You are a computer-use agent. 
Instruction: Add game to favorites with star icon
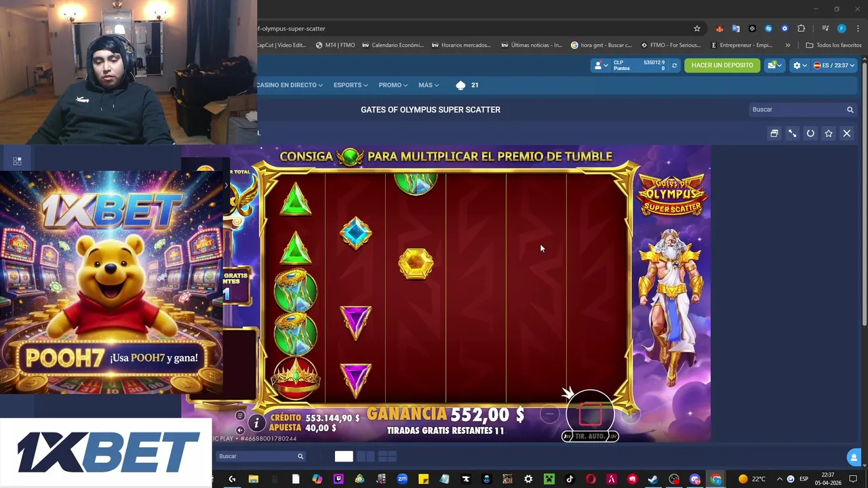(829, 134)
